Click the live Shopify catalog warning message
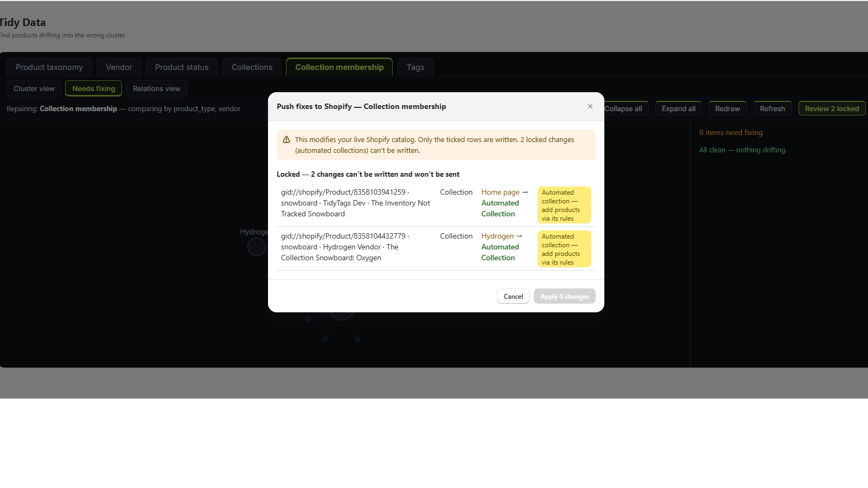The height and width of the screenshot is (488, 868). (435, 145)
